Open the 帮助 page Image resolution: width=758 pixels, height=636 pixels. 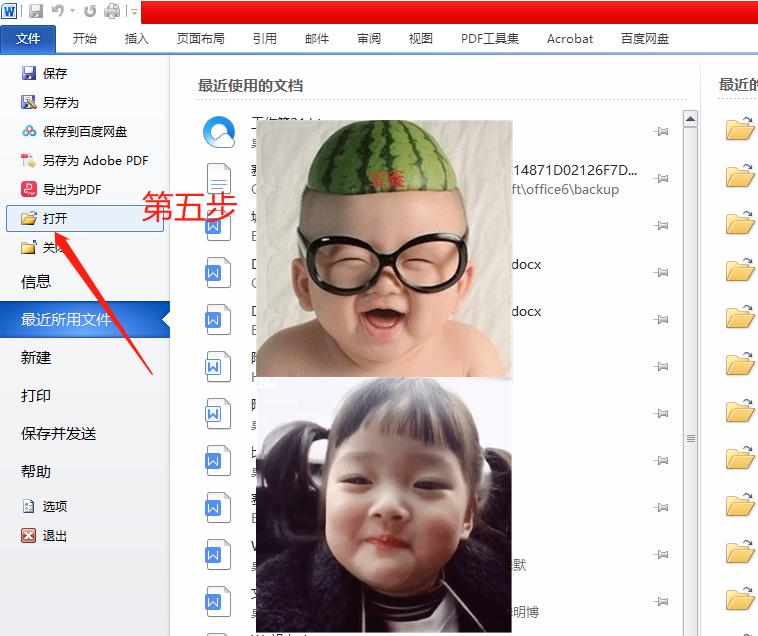pyautogui.click(x=36, y=471)
